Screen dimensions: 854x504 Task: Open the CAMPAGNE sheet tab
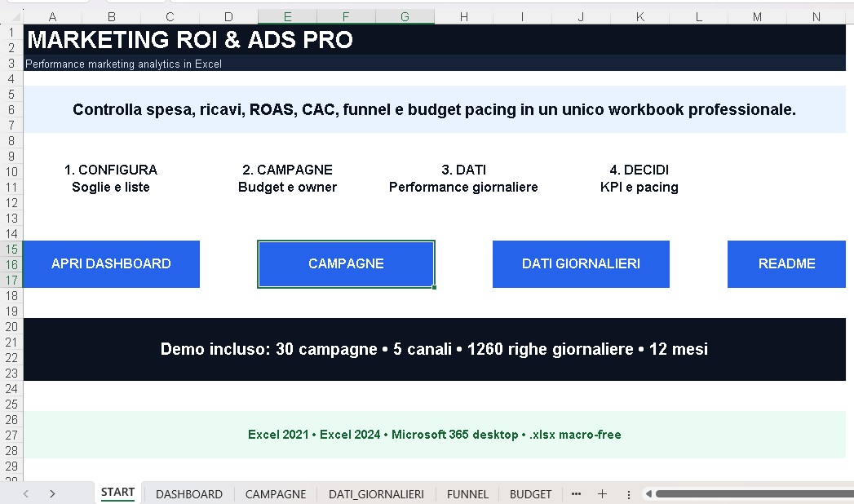(x=276, y=494)
